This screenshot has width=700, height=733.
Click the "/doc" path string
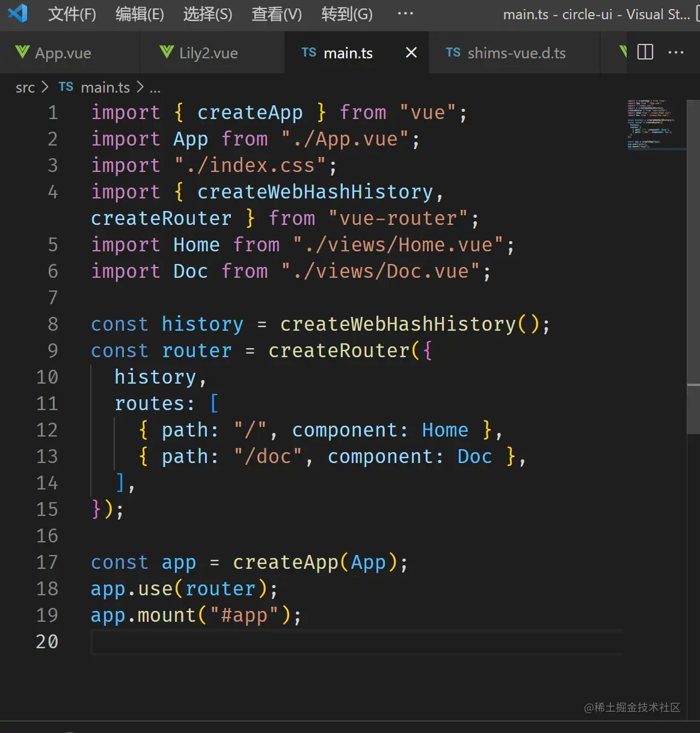[268, 456]
